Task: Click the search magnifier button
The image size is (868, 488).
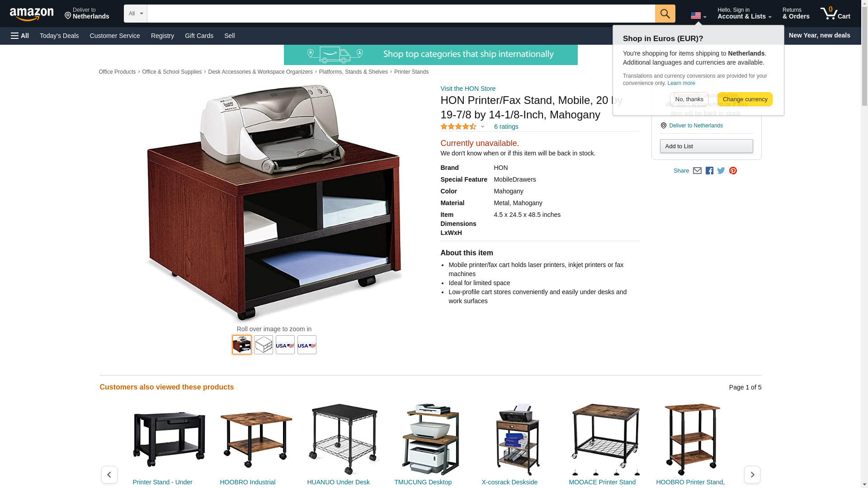Action: pos(665,14)
